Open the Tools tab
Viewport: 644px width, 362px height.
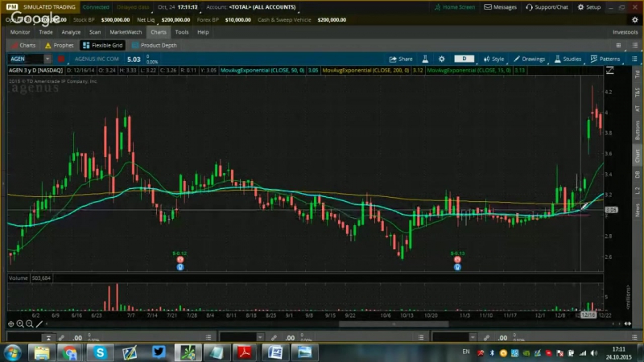click(182, 32)
